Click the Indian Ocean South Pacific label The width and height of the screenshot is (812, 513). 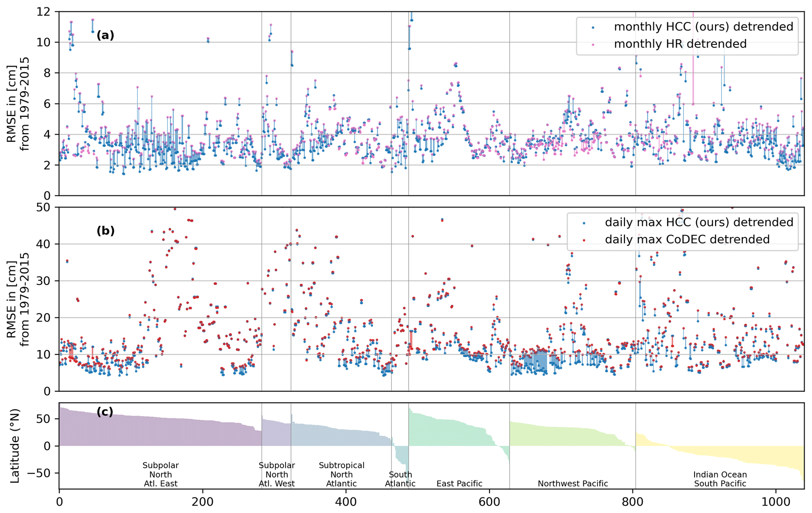tap(720, 479)
